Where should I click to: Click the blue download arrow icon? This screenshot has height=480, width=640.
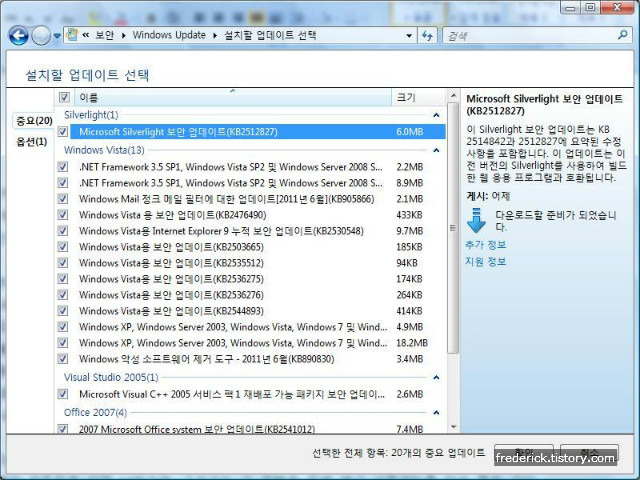[476, 220]
